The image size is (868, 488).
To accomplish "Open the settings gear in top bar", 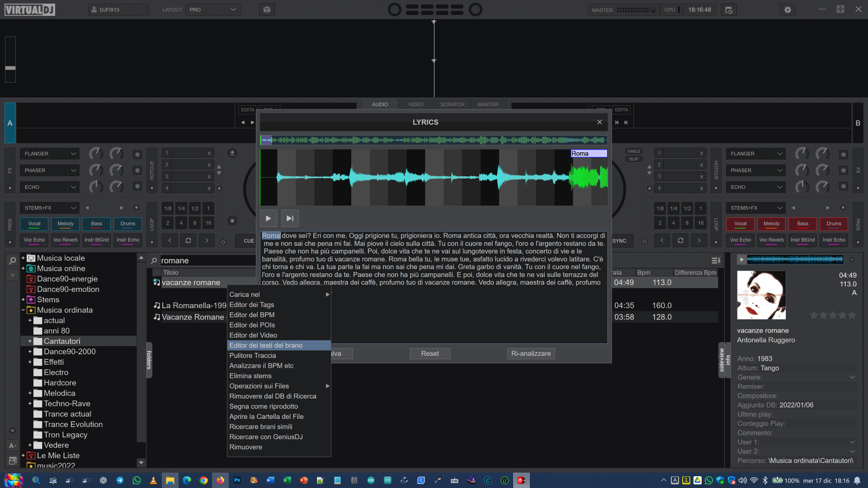I will (788, 10).
